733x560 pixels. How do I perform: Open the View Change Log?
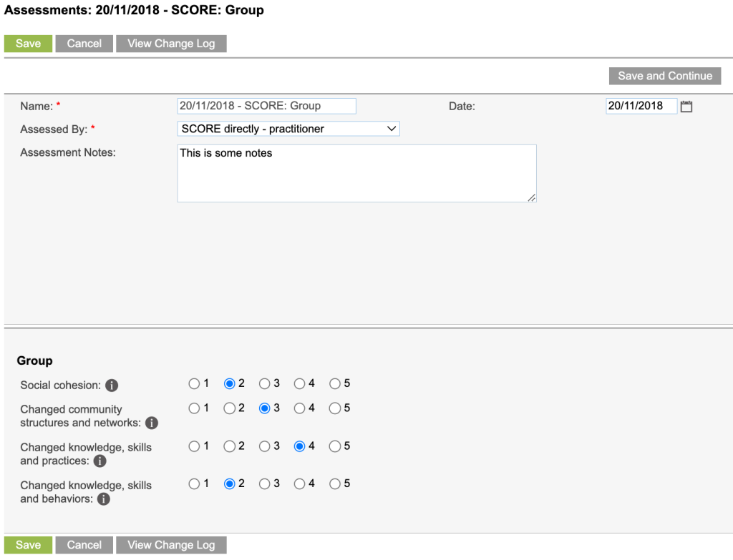(171, 43)
